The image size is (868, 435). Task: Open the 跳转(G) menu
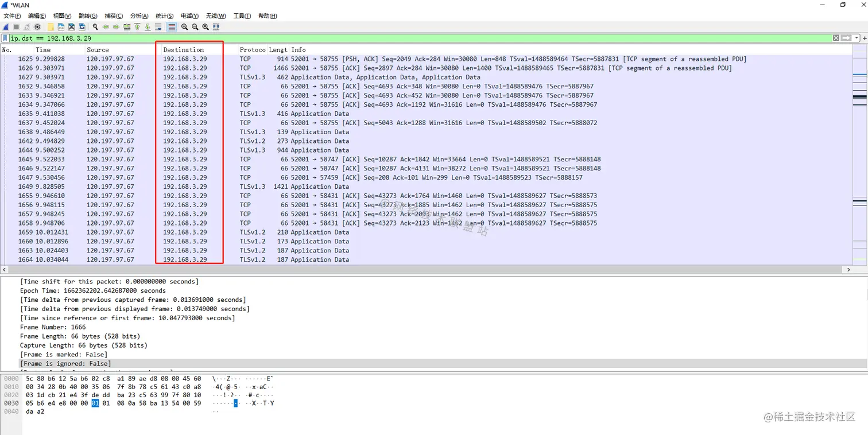click(88, 16)
